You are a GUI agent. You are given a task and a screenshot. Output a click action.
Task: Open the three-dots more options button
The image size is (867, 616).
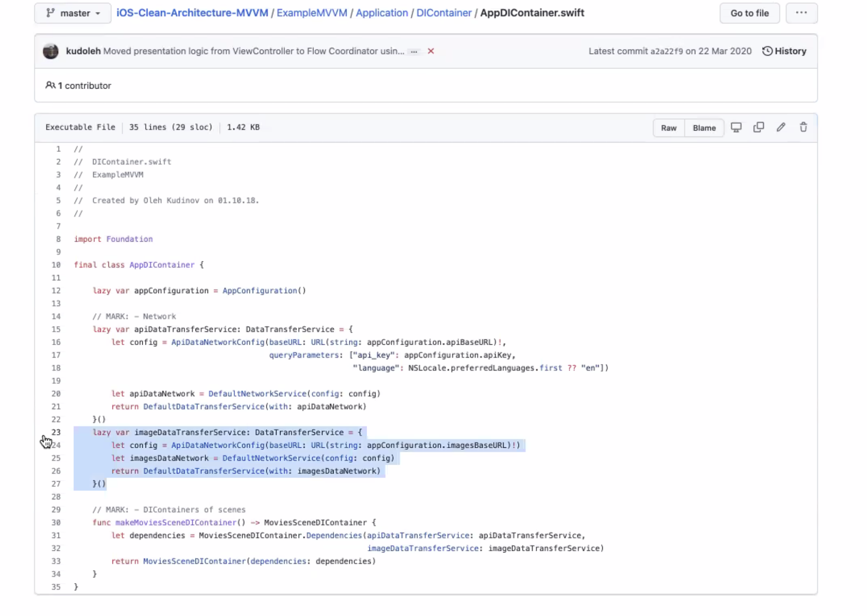[801, 13]
